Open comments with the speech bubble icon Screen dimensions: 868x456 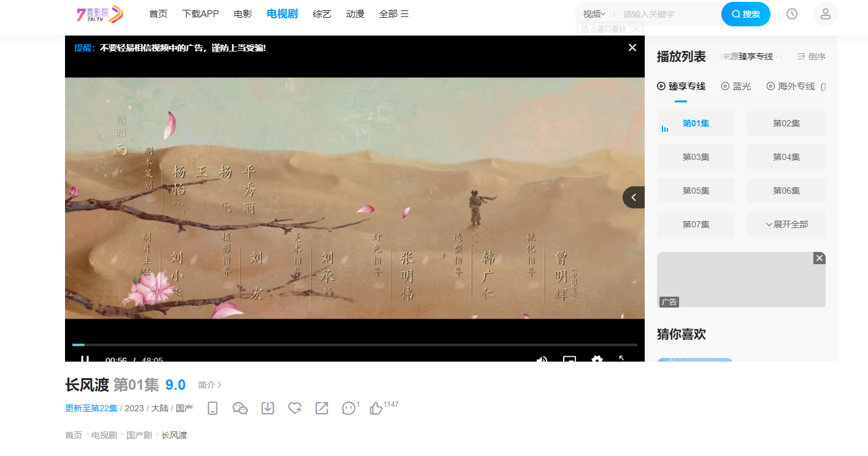click(349, 408)
